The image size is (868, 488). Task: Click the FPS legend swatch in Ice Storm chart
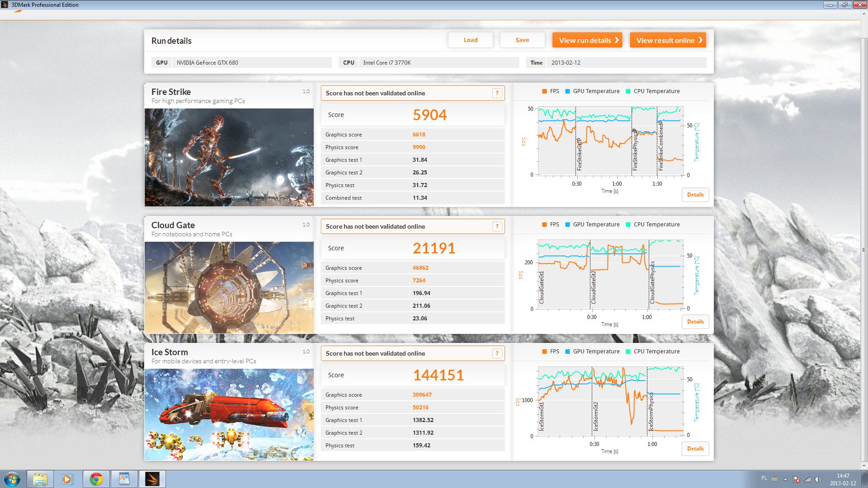(544, 352)
